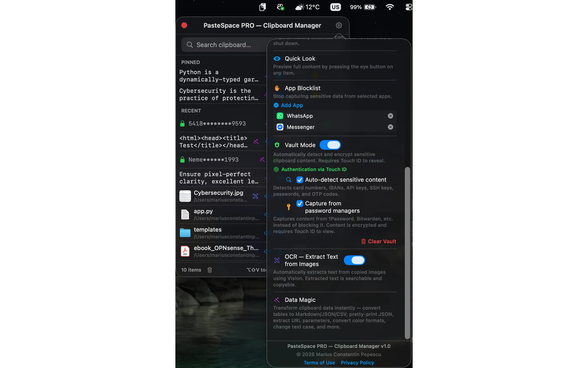Open the Privacy Policy link
Viewport: 588px width, 368px height.
(357, 363)
